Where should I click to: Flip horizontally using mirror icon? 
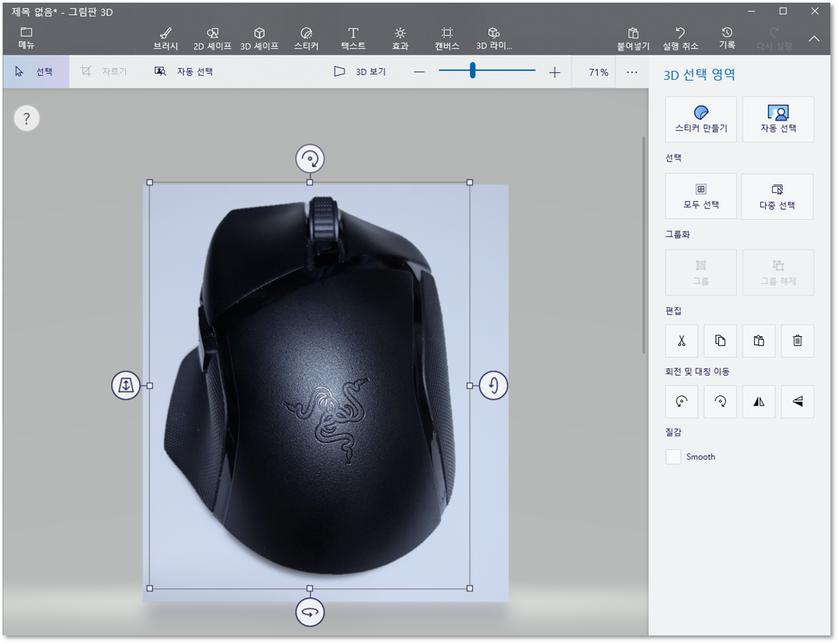759,401
